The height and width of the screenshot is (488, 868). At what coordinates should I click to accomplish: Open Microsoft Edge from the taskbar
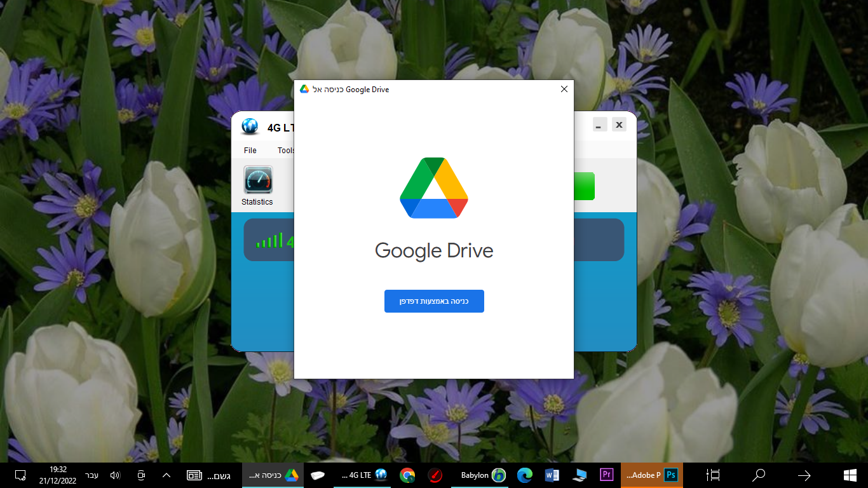[x=524, y=475]
